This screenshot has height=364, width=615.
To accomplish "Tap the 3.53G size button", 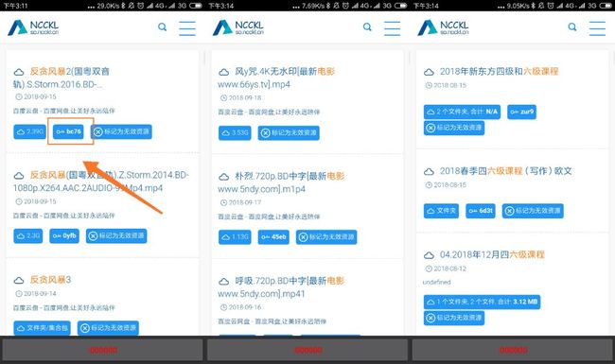I will click(235, 132).
